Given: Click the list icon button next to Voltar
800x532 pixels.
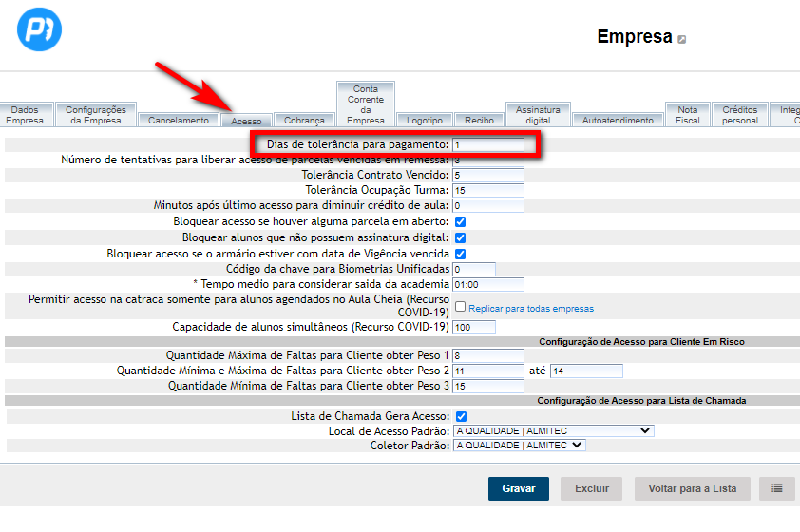Looking at the screenshot, I should pyautogui.click(x=776, y=488).
